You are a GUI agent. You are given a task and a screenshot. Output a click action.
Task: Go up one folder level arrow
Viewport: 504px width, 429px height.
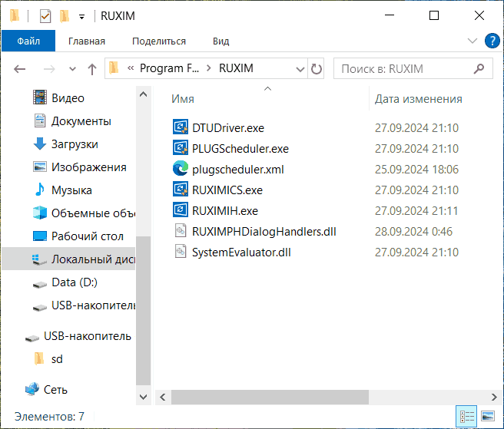[92, 69]
